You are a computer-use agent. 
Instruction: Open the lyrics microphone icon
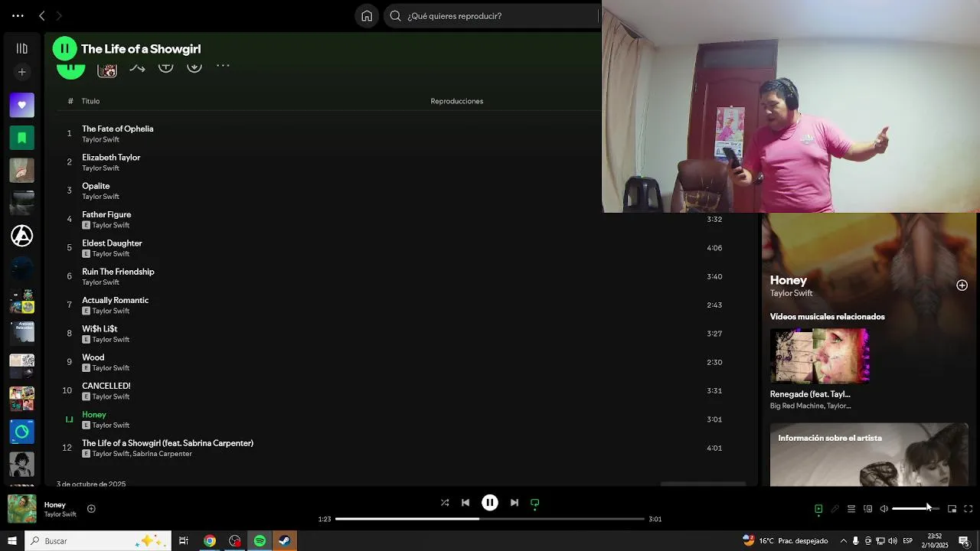pyautogui.click(x=835, y=509)
